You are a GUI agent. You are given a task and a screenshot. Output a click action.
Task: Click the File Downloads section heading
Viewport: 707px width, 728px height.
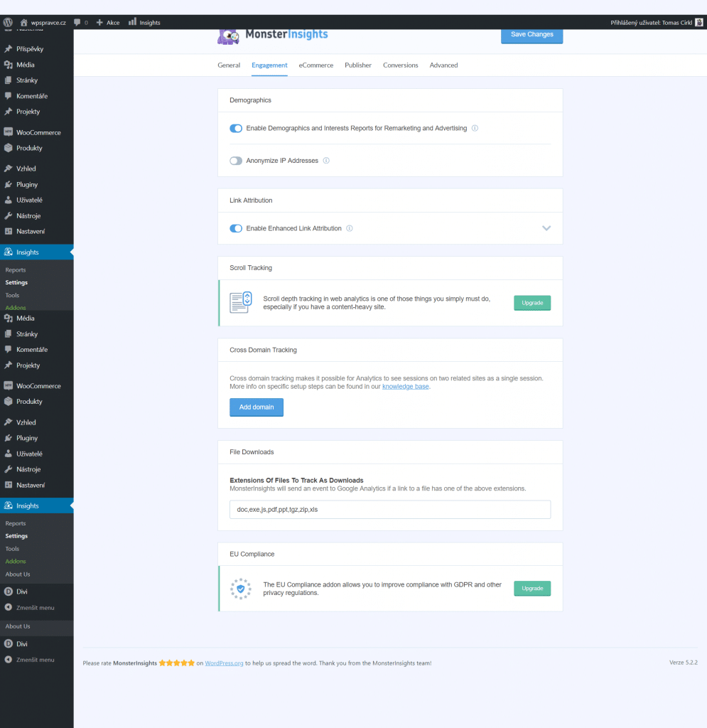(x=252, y=452)
